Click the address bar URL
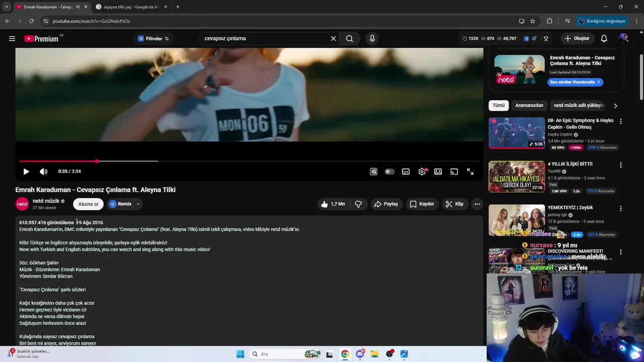 click(x=91, y=21)
